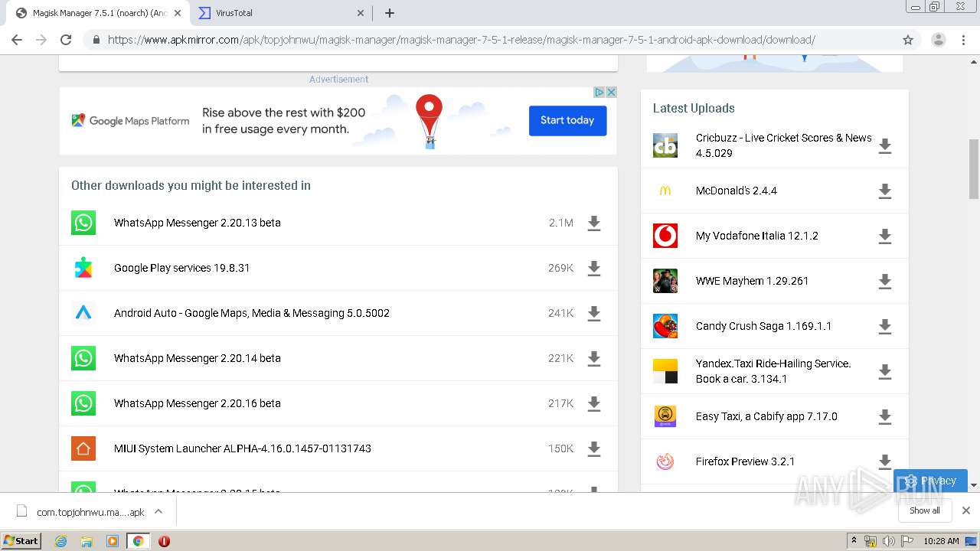Open the Privacy settings button
The height and width of the screenshot is (551, 980).
tap(930, 481)
